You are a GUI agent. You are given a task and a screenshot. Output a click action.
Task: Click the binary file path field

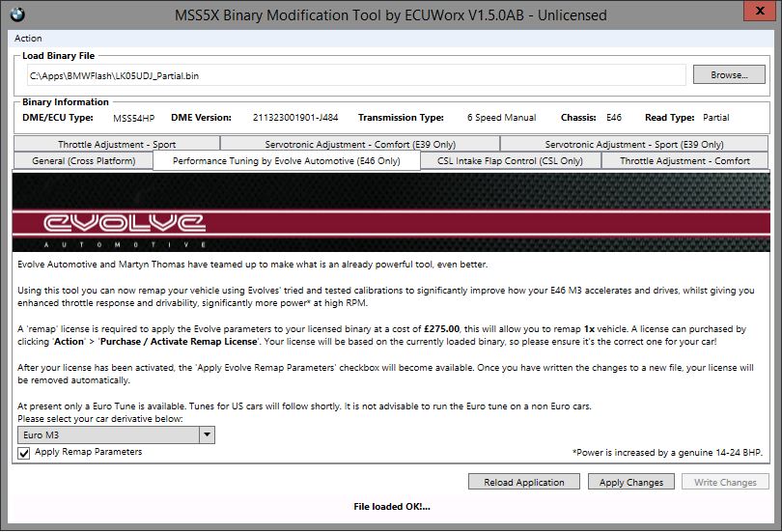[356, 75]
